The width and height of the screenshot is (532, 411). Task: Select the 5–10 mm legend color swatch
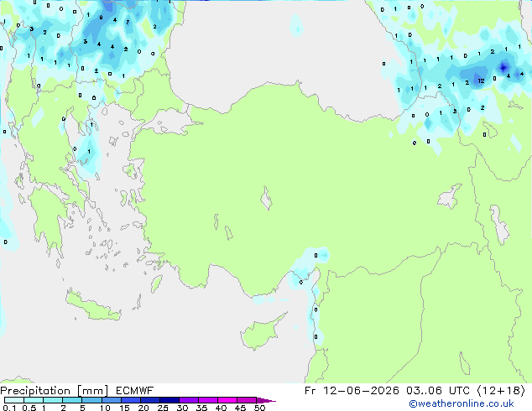click(x=92, y=400)
